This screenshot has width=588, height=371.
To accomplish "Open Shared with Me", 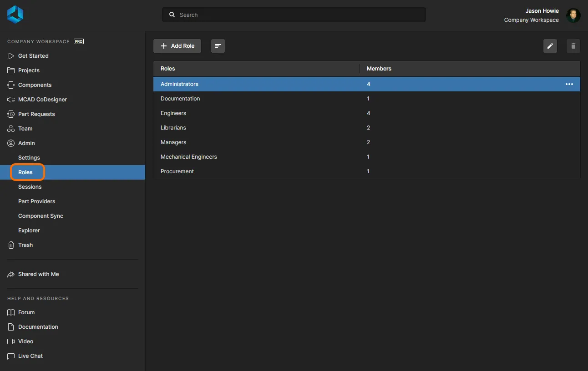I will click(38, 274).
